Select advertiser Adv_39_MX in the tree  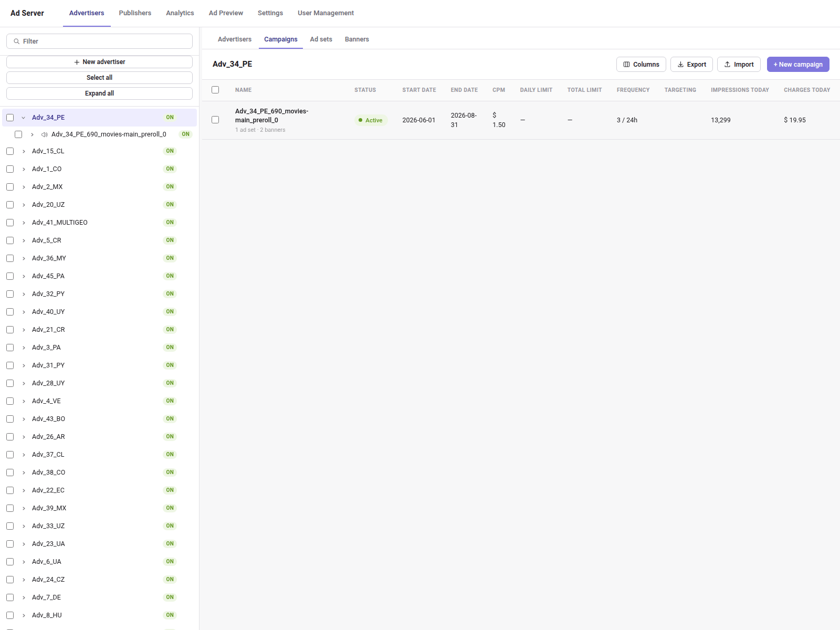click(x=49, y=508)
